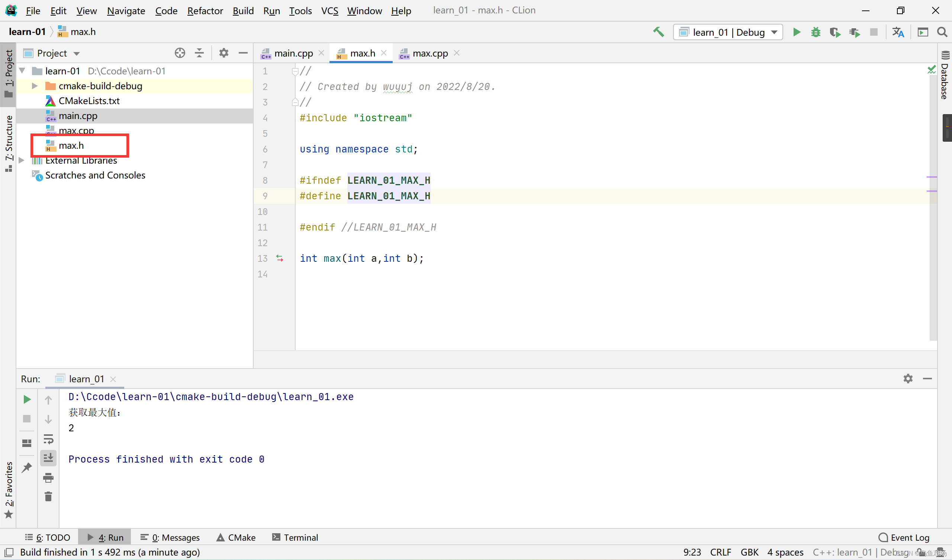
Task: Click Collapse All in Project panel
Action: 199,53
